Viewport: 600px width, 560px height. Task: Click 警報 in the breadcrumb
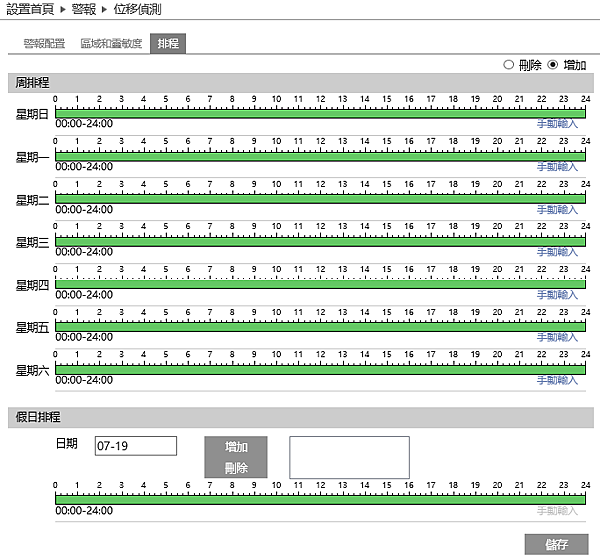click(84, 9)
